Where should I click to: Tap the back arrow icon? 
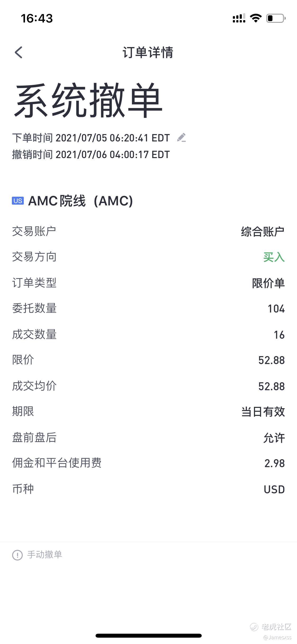(18, 52)
